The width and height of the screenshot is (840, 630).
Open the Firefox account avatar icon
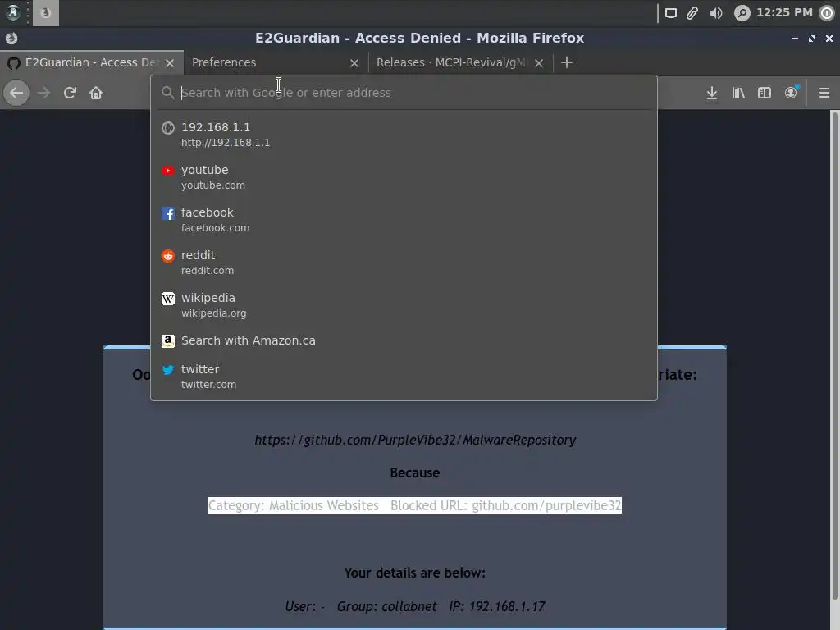[792, 93]
